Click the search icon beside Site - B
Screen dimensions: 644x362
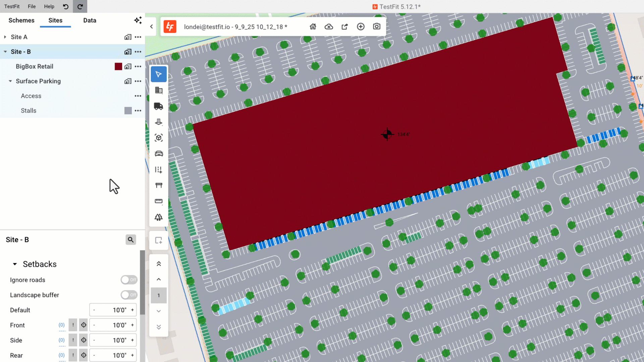pyautogui.click(x=131, y=240)
